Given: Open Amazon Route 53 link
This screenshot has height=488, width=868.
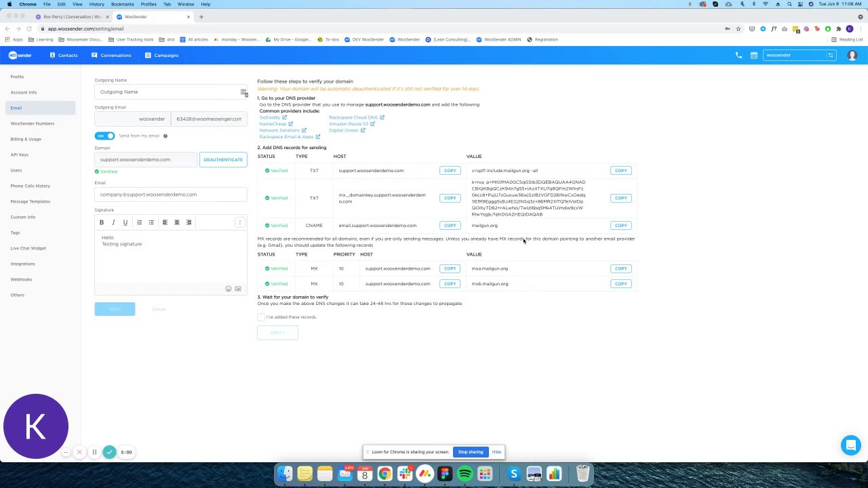Looking at the screenshot, I should pos(352,124).
